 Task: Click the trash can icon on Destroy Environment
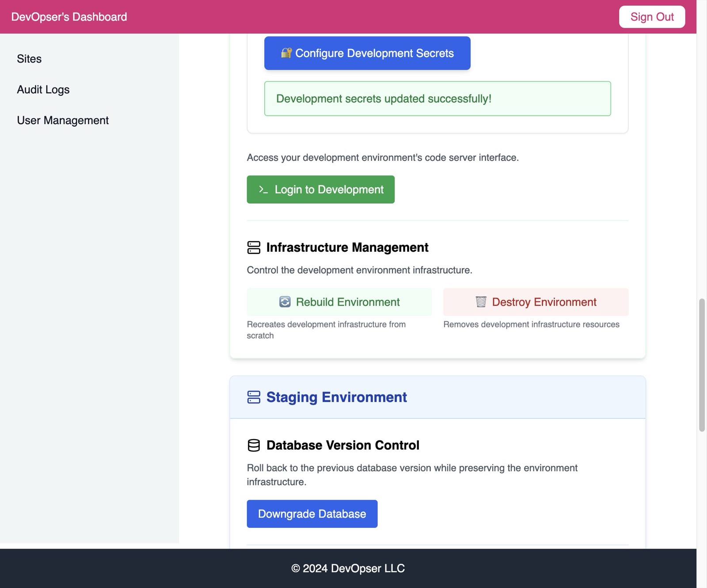[x=481, y=302]
